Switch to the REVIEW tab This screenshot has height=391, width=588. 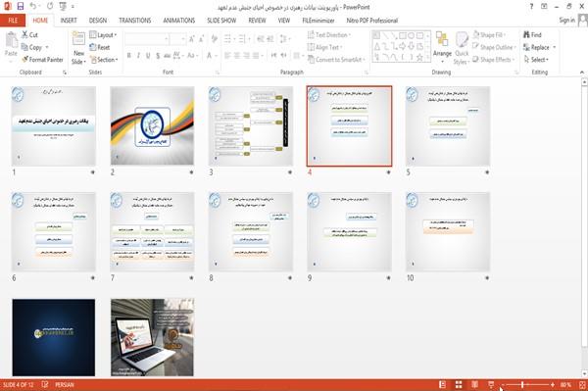click(x=257, y=21)
